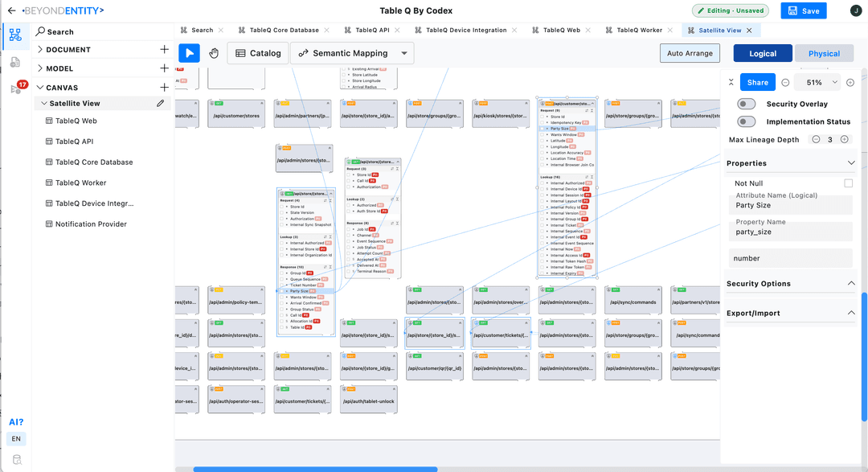Screen dimensions: 868x472
Task: Click the horizontal canvas scrollbar
Action: [x=316, y=470]
